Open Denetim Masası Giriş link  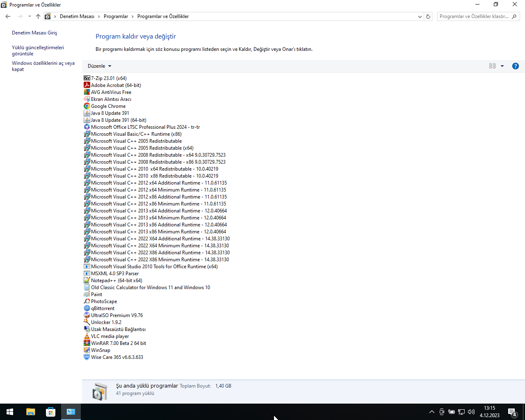[34, 33]
